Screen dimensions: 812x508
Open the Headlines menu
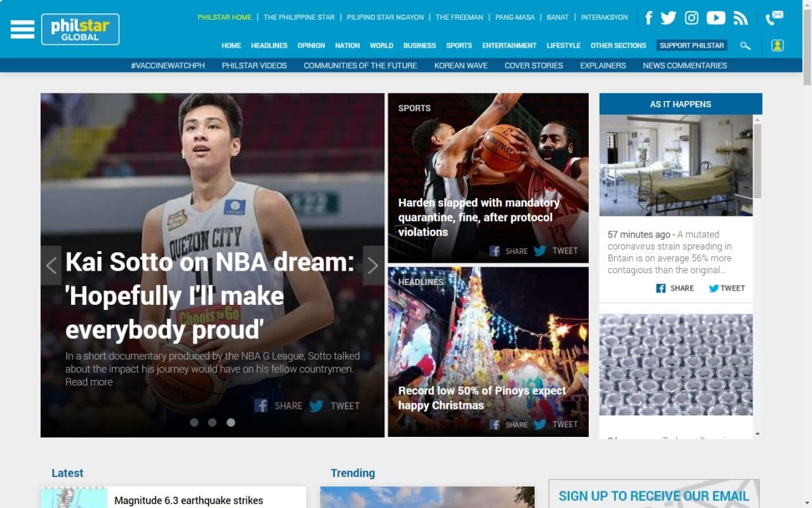coord(269,46)
